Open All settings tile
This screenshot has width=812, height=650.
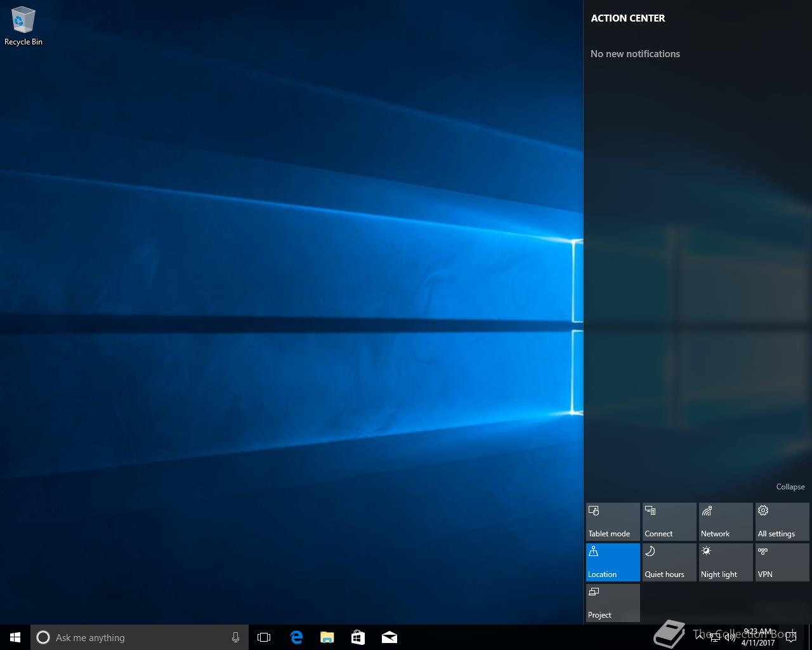click(x=782, y=522)
